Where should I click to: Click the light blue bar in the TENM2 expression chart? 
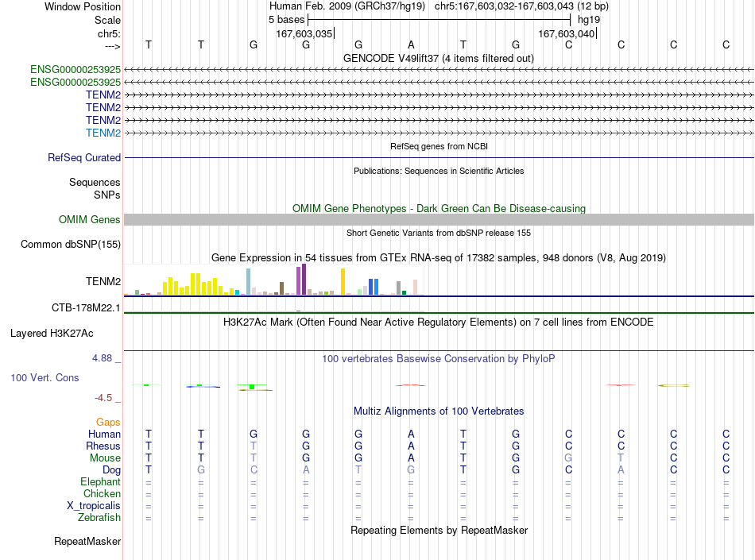pyautogui.click(x=249, y=281)
